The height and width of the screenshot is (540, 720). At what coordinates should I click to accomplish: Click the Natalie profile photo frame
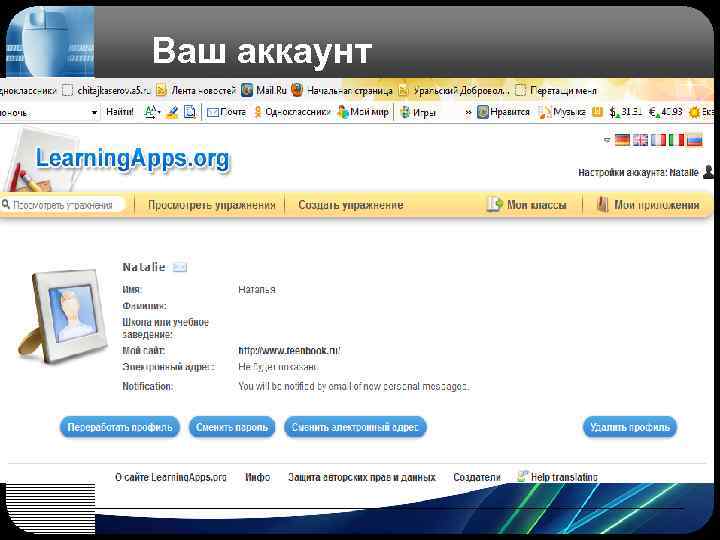63,316
